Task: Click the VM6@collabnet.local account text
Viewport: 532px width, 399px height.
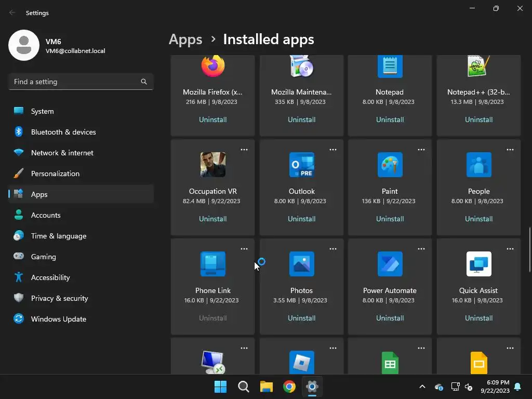Action: (x=75, y=51)
